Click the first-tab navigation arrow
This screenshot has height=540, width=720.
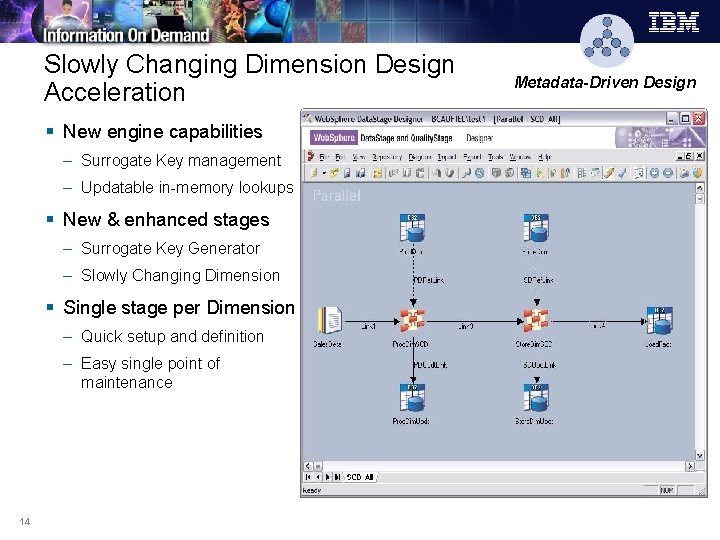click(308, 477)
